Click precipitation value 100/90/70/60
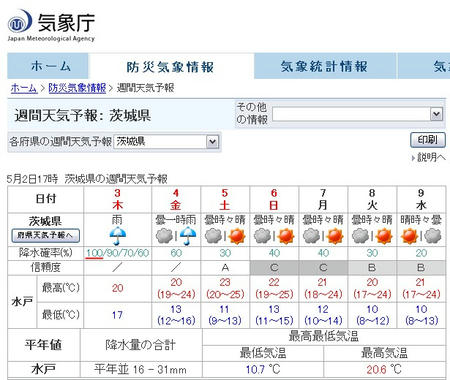This screenshot has height=380, width=450. click(117, 253)
